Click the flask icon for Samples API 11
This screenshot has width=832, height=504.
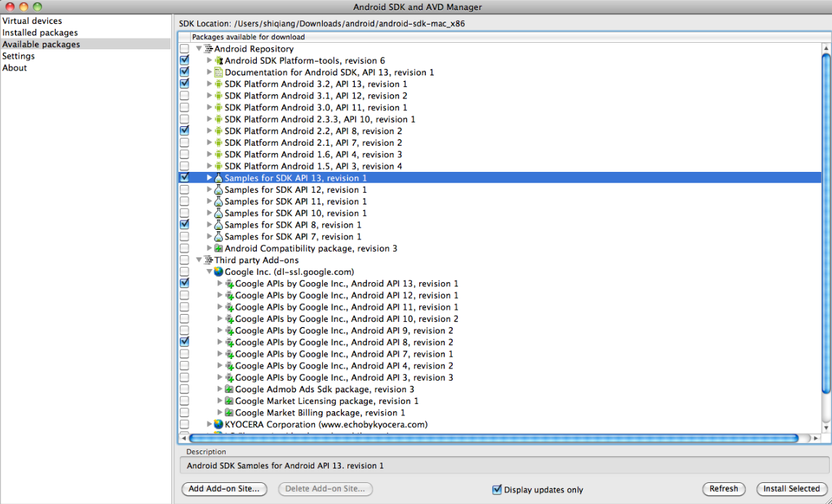[218, 201]
